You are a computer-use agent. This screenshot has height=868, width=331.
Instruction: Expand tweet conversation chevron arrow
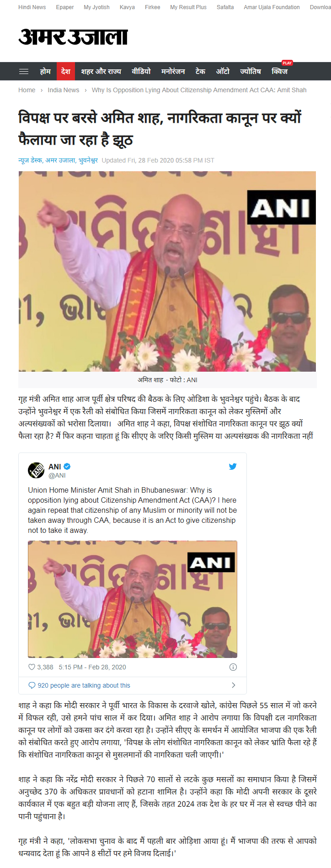(234, 685)
